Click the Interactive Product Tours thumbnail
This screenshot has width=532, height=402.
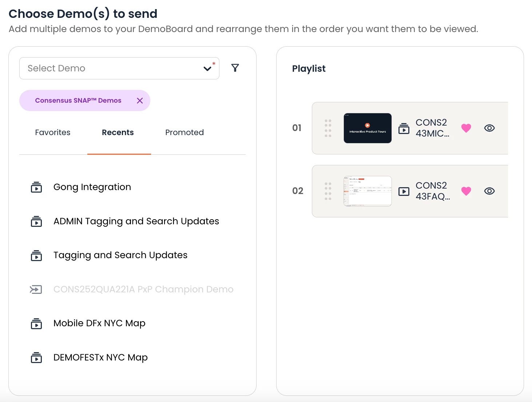(x=368, y=128)
